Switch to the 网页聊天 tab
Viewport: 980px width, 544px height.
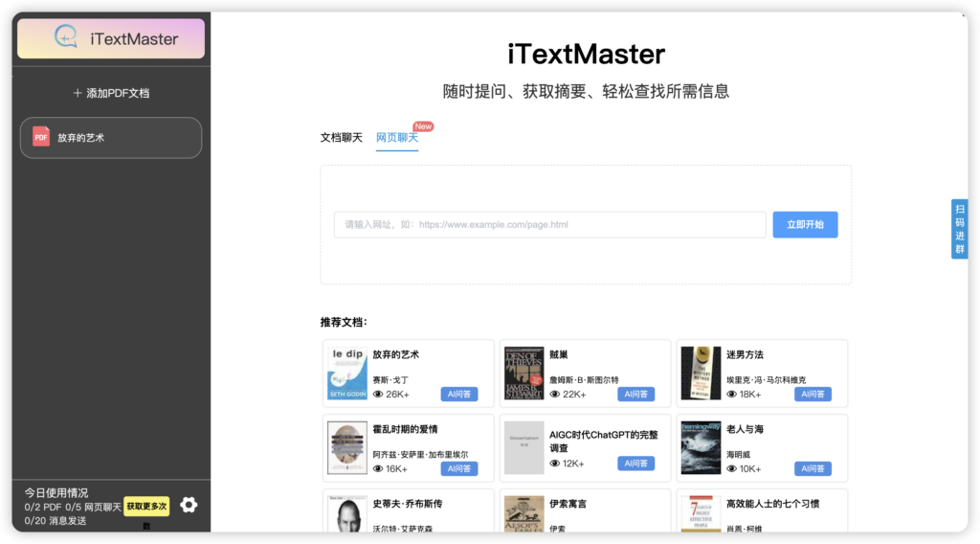click(x=397, y=138)
